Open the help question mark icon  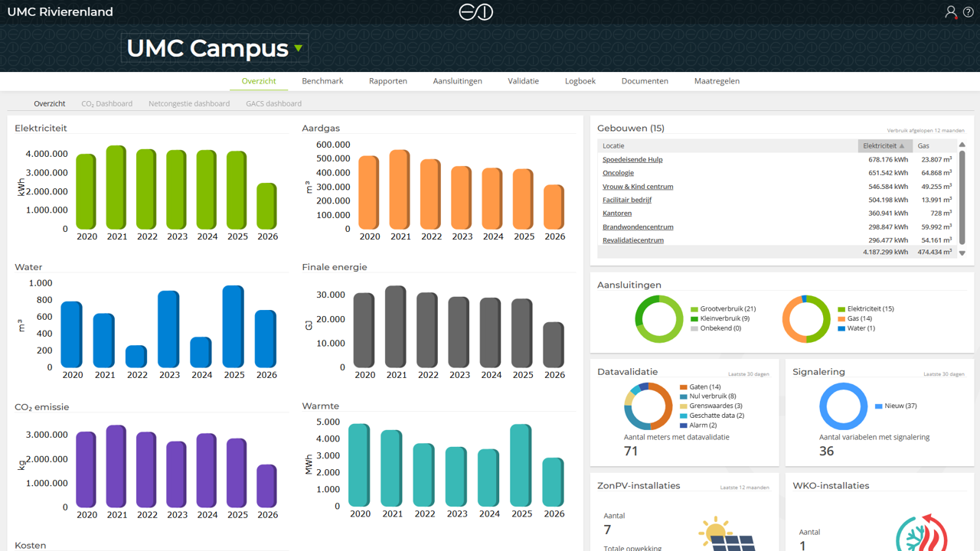pos(969,12)
